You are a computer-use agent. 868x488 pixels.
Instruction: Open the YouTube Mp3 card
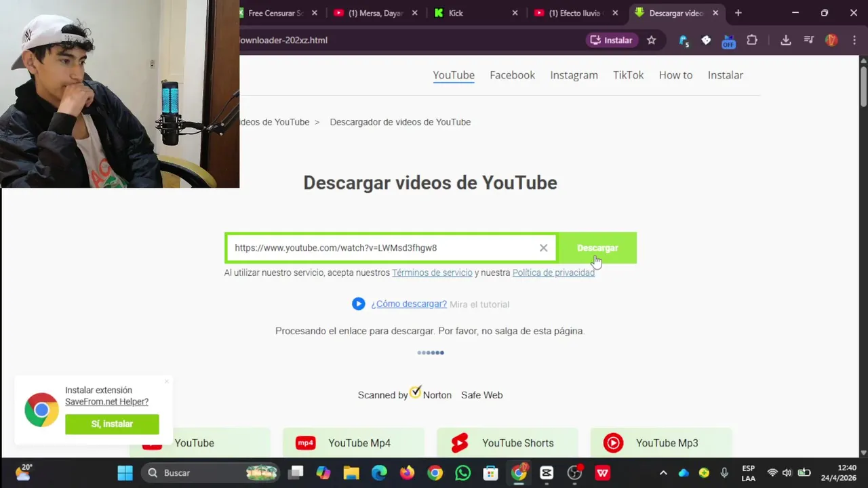click(x=661, y=443)
